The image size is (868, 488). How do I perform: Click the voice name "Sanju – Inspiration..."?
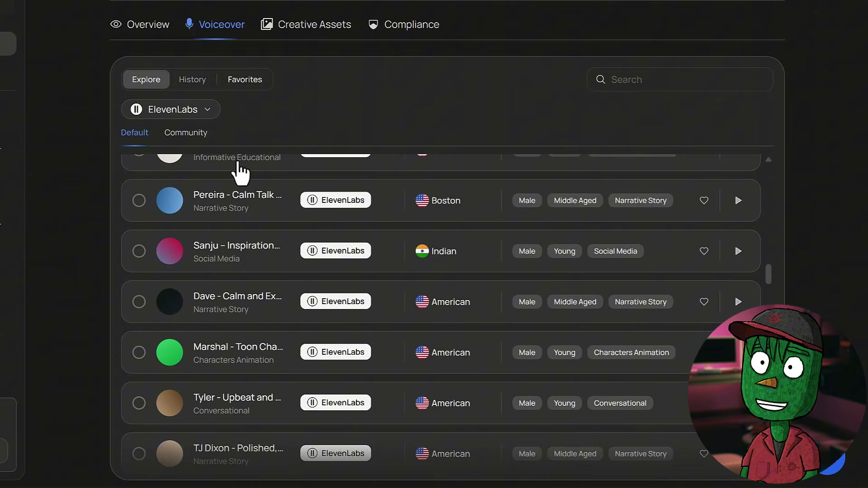point(236,245)
